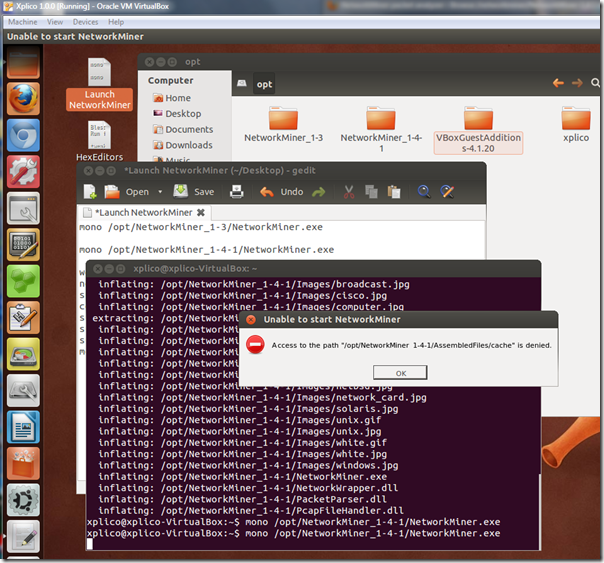Click the NetworkMiner_1-4-1 mono line in gedit
Image resolution: width=604 pixels, height=563 pixels.
(206, 250)
